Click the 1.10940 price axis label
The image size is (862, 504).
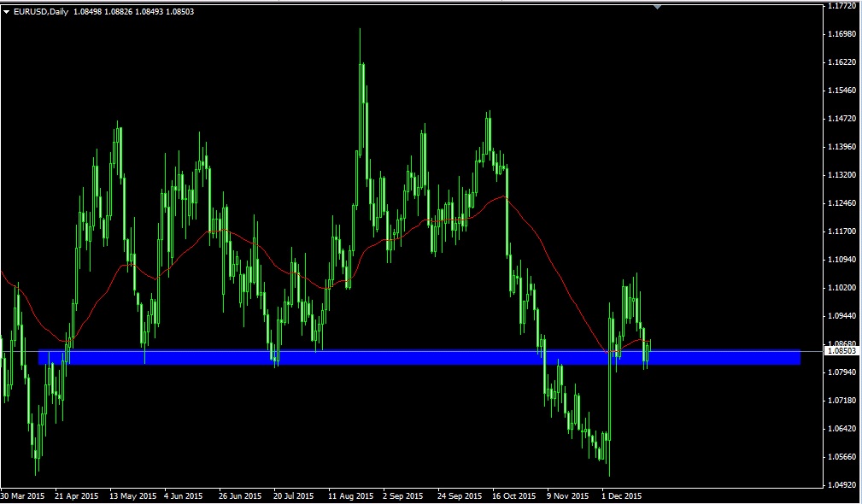(x=841, y=259)
